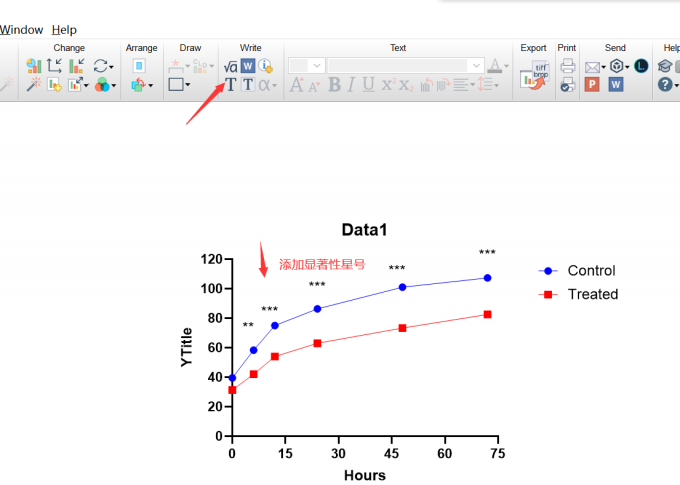This screenshot has height=485, width=680.
Task: Send graph to Word in Send group
Action: coord(616,85)
